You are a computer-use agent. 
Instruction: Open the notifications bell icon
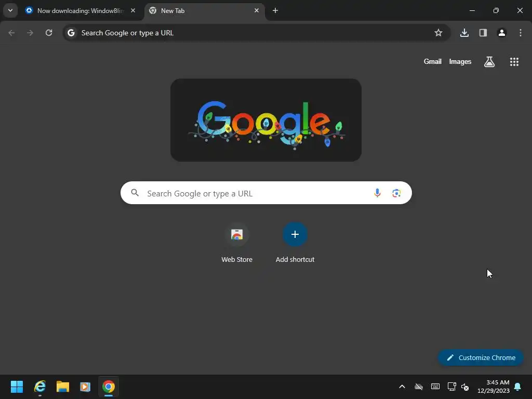pyautogui.click(x=518, y=387)
